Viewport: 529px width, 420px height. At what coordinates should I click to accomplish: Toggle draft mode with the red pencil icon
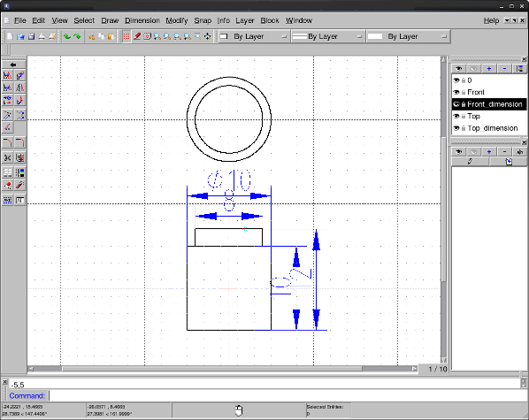(x=137, y=36)
